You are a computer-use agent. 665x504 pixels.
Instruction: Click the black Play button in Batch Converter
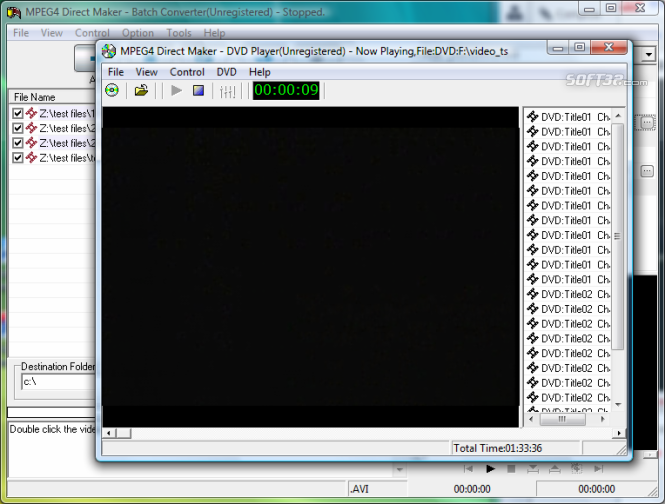click(490, 469)
